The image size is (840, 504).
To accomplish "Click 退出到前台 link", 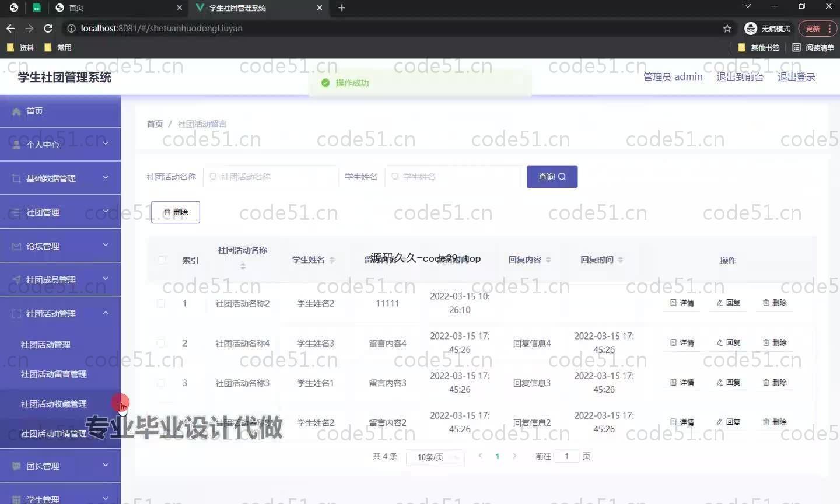I will point(740,76).
